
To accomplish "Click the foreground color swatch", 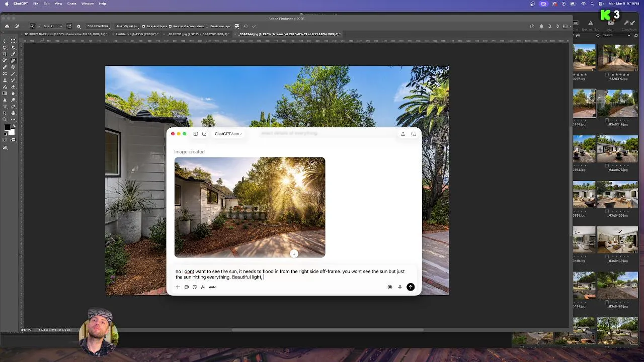I will [7, 128].
